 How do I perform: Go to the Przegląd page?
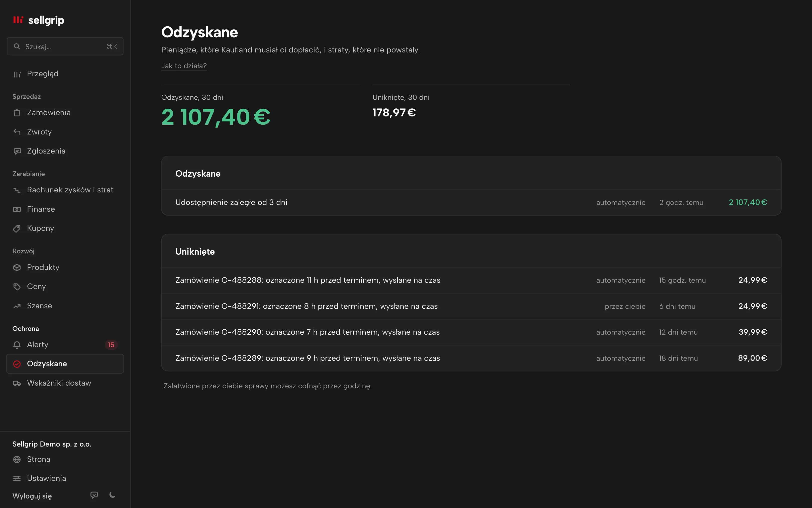point(65,74)
